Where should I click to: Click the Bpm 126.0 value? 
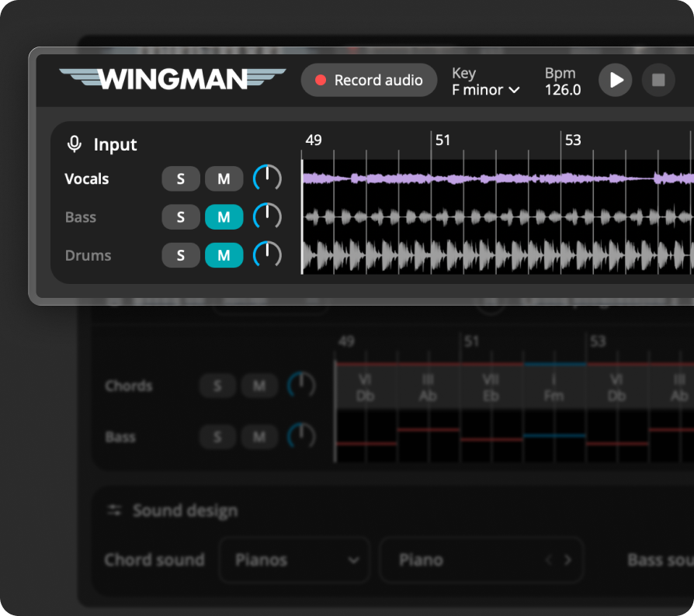click(x=562, y=89)
